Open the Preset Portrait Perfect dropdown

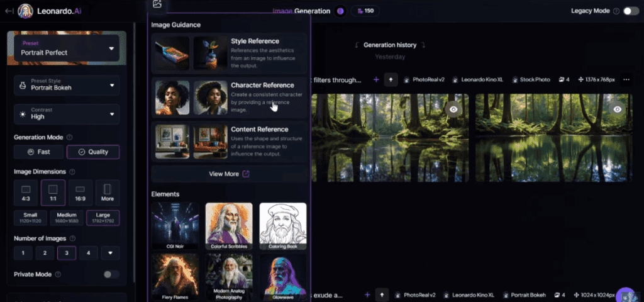pos(67,48)
